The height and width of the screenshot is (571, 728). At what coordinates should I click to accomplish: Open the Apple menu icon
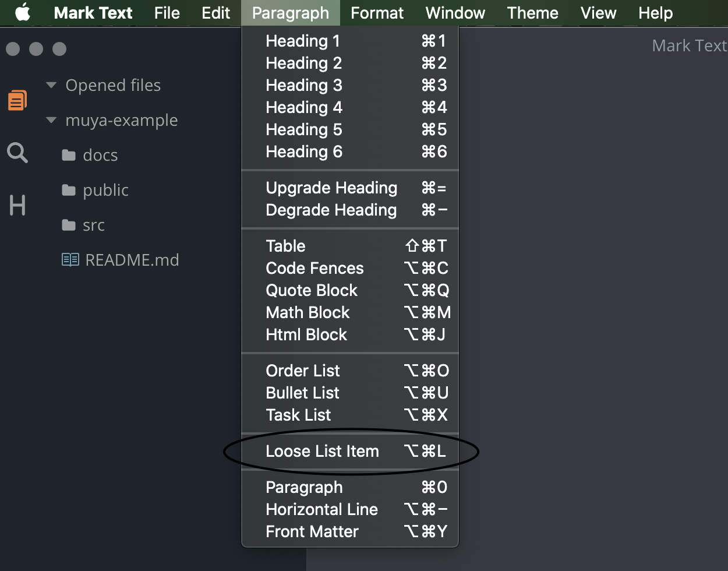pyautogui.click(x=22, y=12)
